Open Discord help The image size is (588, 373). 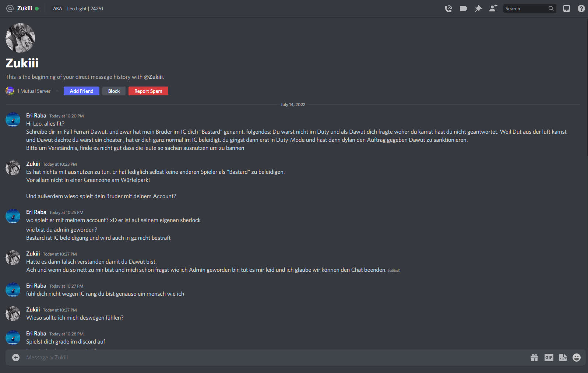[x=581, y=8]
